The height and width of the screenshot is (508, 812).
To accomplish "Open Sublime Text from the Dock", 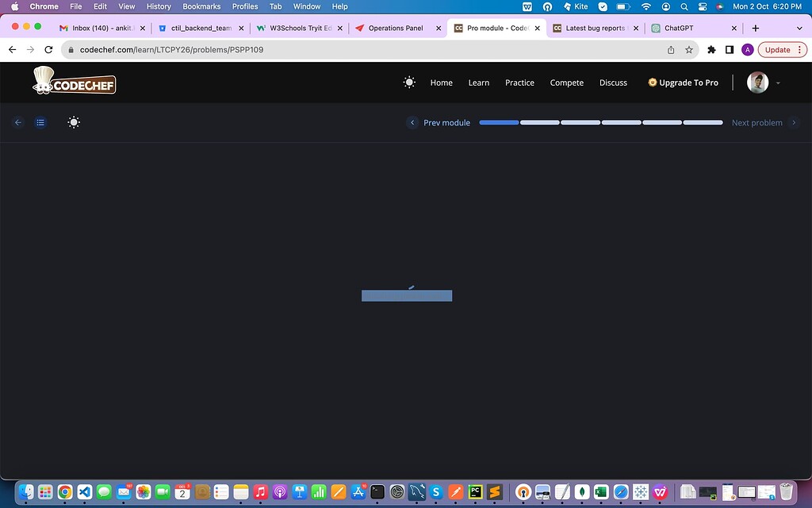I will [494, 492].
